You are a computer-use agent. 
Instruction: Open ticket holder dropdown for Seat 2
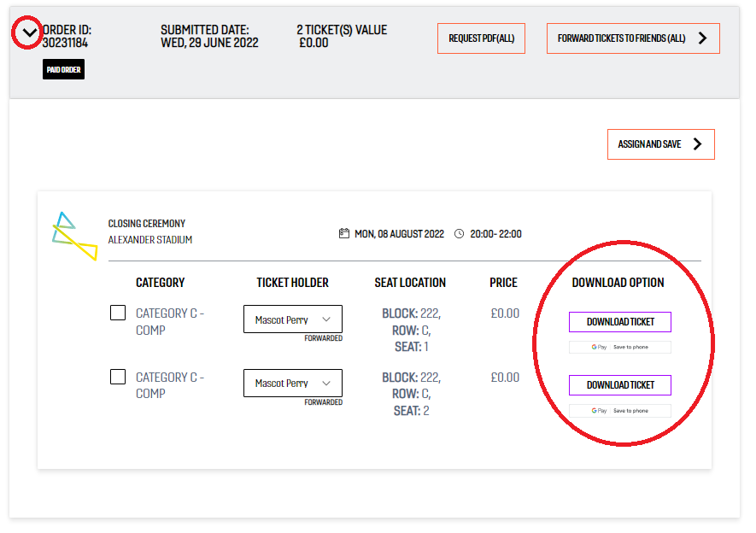coord(293,384)
